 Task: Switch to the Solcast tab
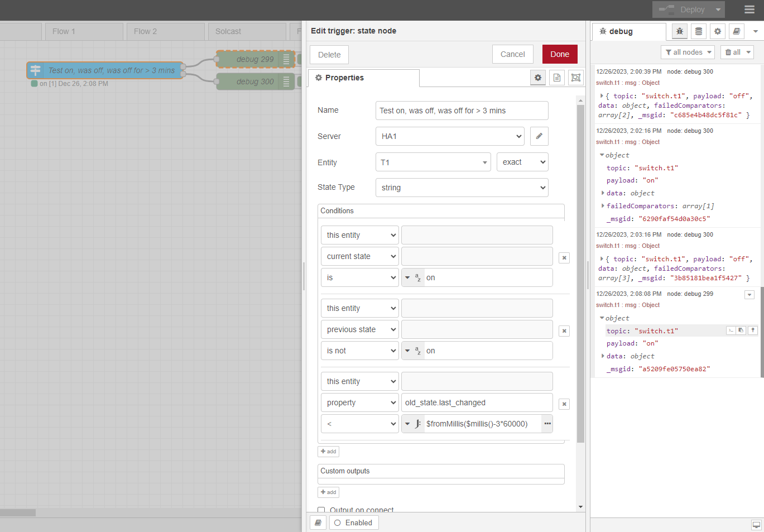pyautogui.click(x=247, y=31)
